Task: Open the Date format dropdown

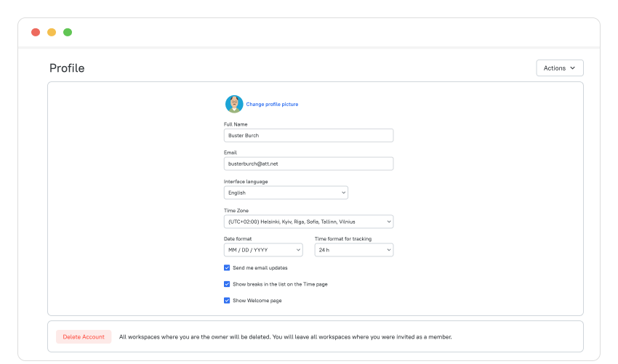Action: click(263, 250)
